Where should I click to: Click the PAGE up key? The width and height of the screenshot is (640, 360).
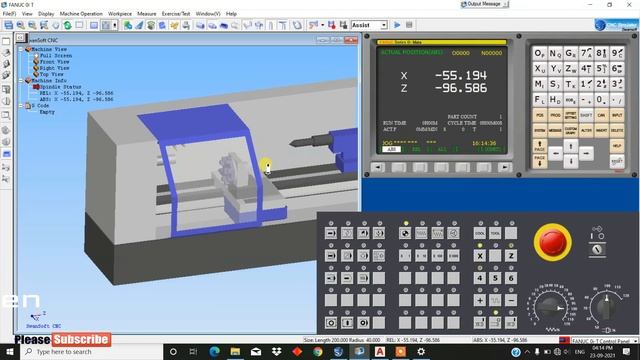pyautogui.click(x=540, y=146)
